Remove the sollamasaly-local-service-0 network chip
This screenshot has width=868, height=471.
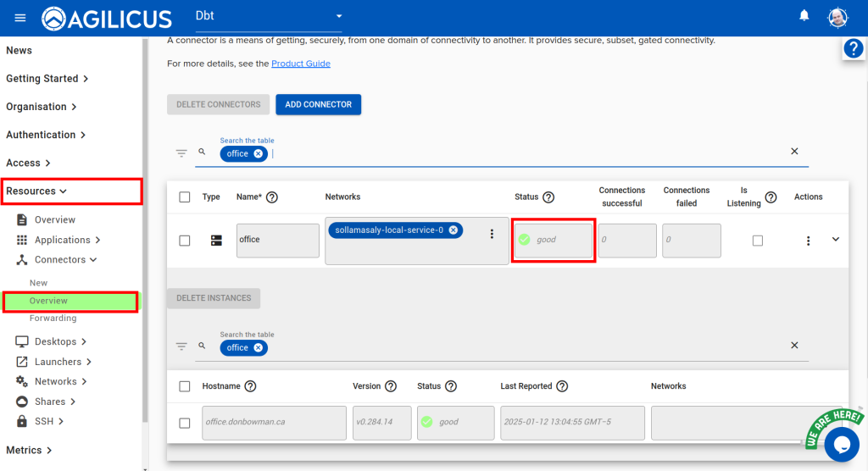(453, 230)
